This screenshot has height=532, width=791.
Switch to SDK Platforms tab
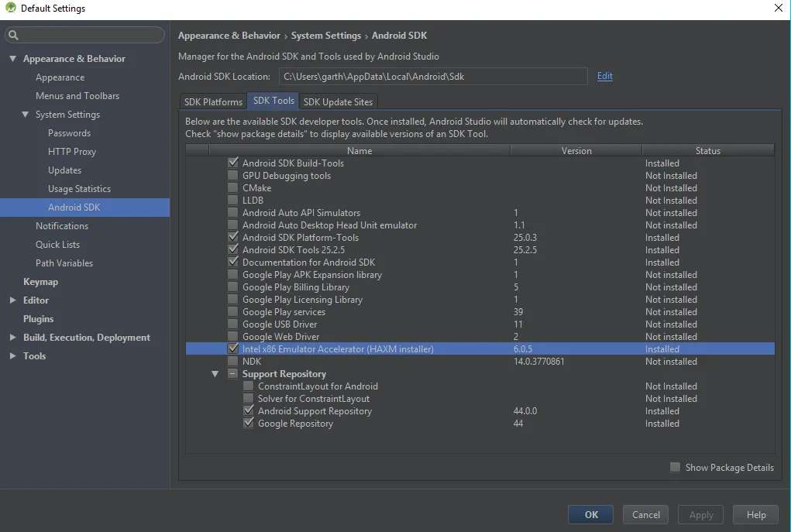[x=213, y=101]
